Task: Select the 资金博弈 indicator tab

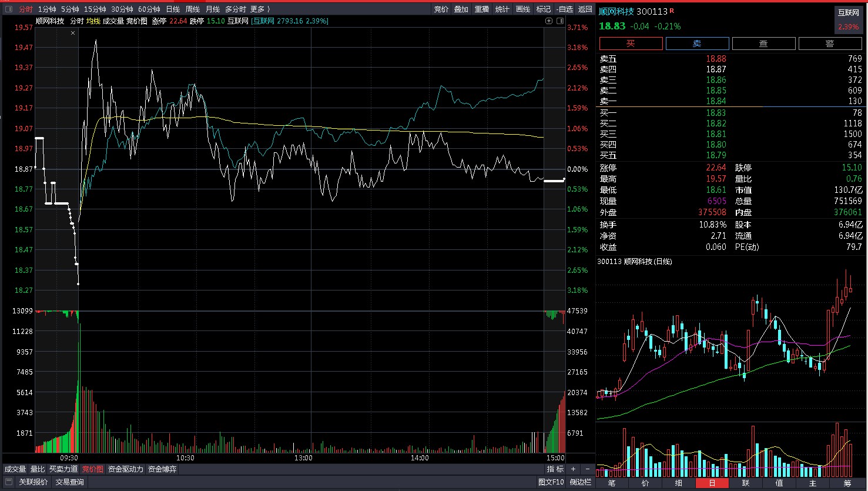Action: tap(162, 469)
